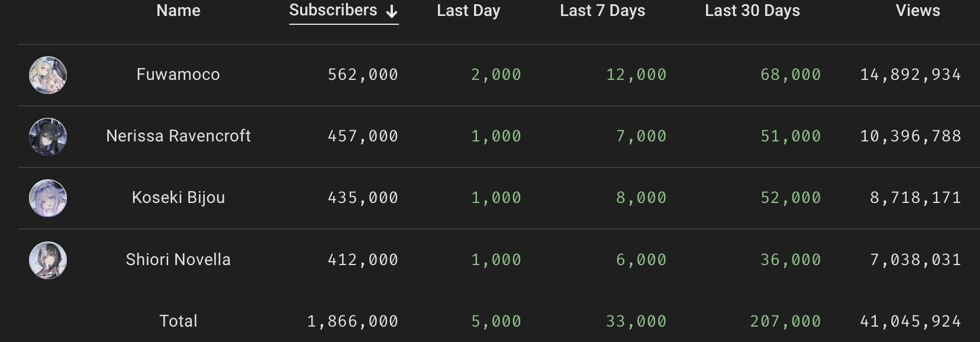
Task: Select Fuwamoco's 562,000 subscriber count
Action: (363, 75)
